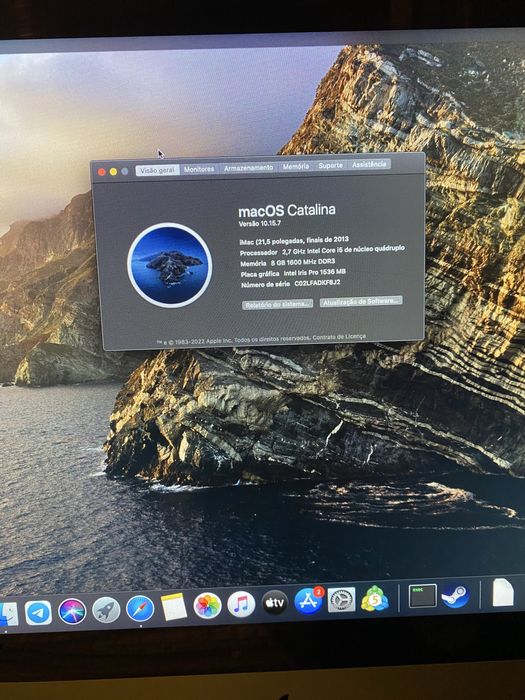
Task: Open the Armazenamento tab
Action: pos(249,168)
